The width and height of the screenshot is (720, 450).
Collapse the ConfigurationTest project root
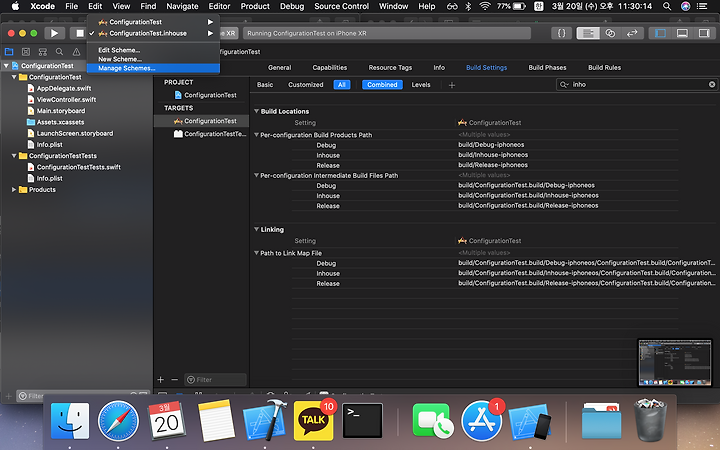tap(6, 66)
